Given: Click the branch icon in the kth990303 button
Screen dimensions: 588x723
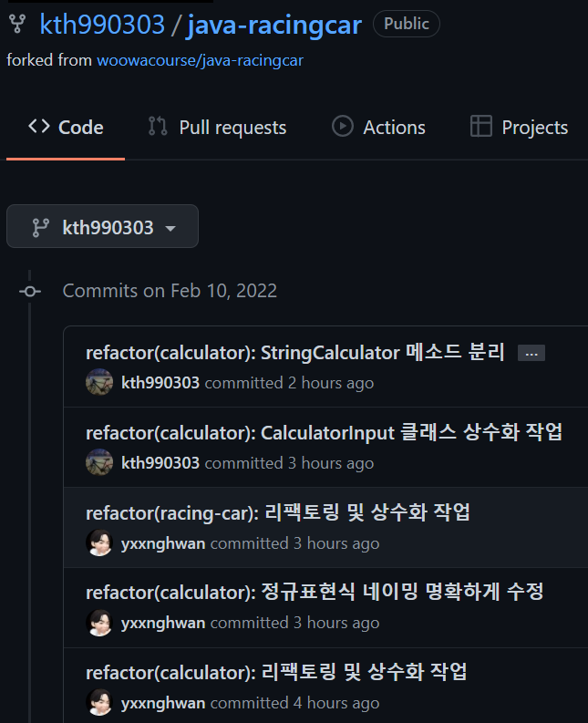Looking at the screenshot, I should (x=41, y=228).
